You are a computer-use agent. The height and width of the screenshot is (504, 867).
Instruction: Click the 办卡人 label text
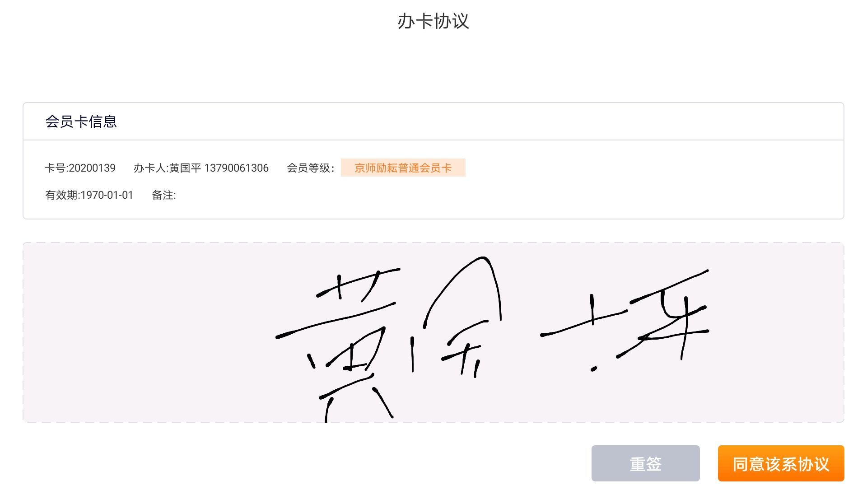click(150, 168)
